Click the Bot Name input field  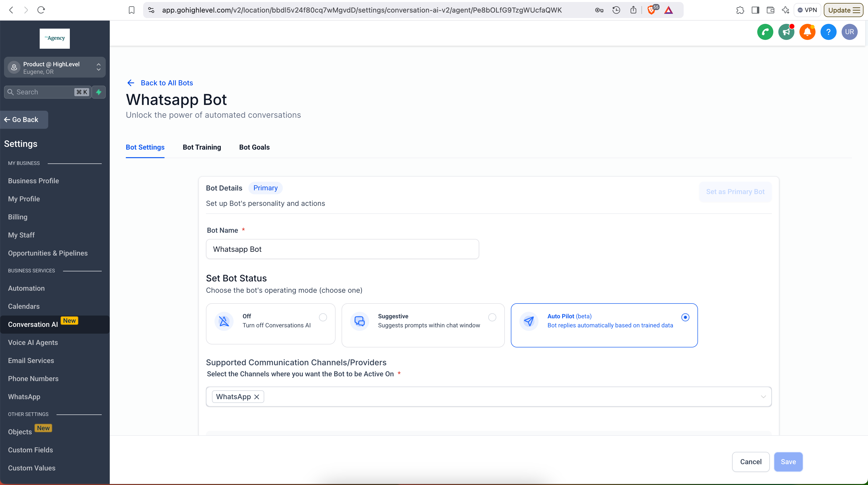(x=342, y=249)
